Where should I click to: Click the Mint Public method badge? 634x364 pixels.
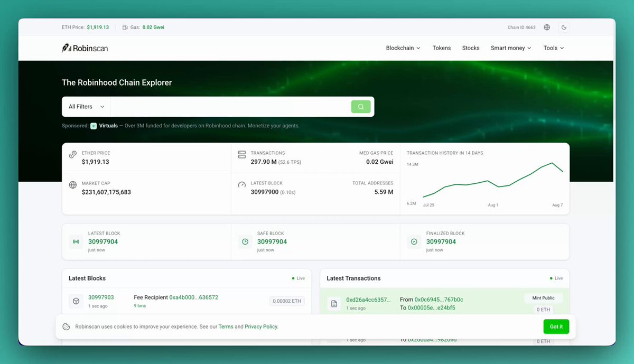(543, 298)
